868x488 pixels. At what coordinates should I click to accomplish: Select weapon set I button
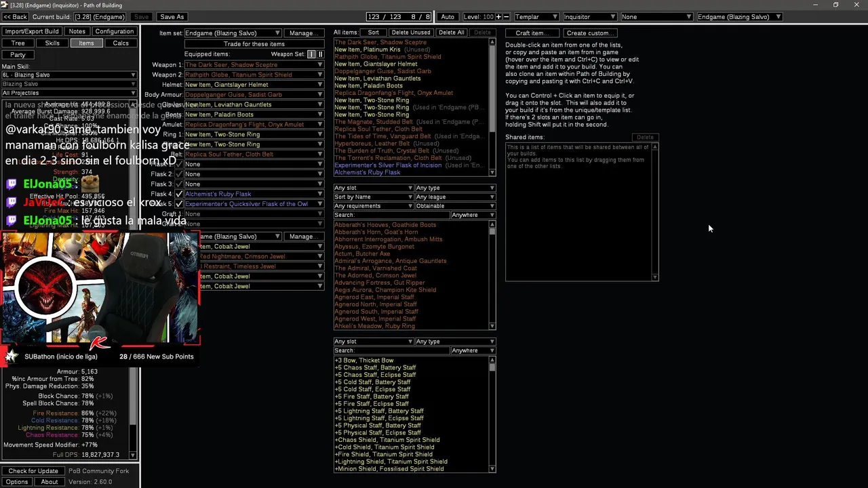point(311,54)
